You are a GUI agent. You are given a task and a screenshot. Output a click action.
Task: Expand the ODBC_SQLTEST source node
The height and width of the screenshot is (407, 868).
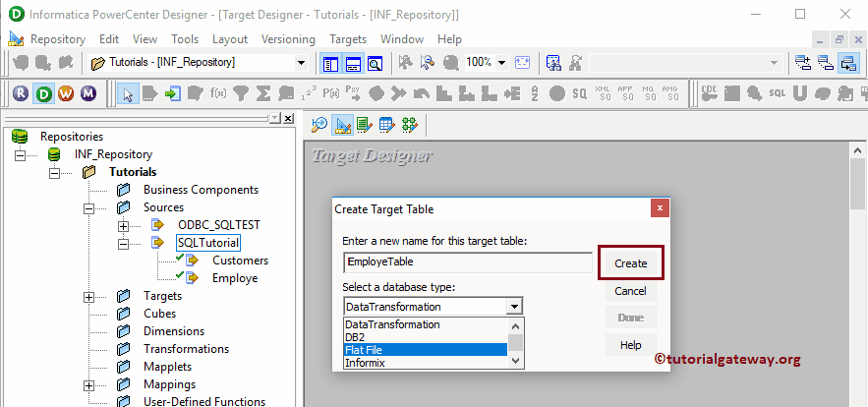click(x=123, y=226)
